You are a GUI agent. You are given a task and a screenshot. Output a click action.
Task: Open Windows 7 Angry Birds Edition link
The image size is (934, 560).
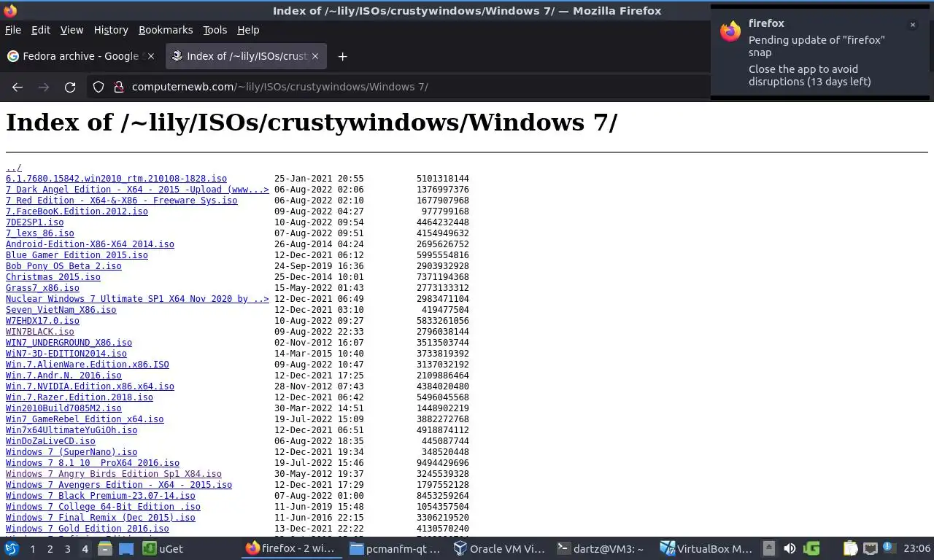pyautogui.click(x=113, y=474)
